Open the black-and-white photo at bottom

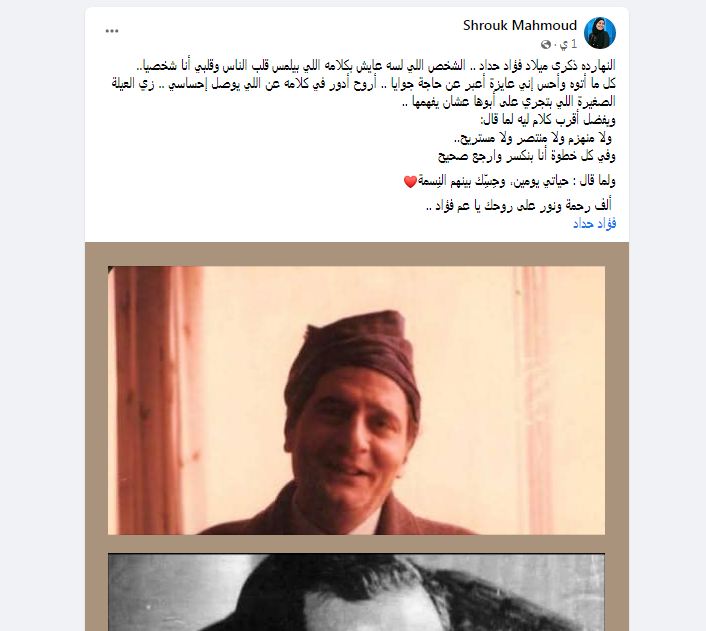pyautogui.click(x=356, y=592)
